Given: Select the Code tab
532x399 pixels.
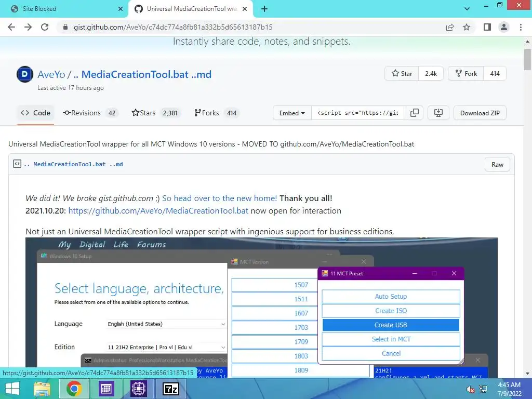Looking at the screenshot, I should click(36, 113).
